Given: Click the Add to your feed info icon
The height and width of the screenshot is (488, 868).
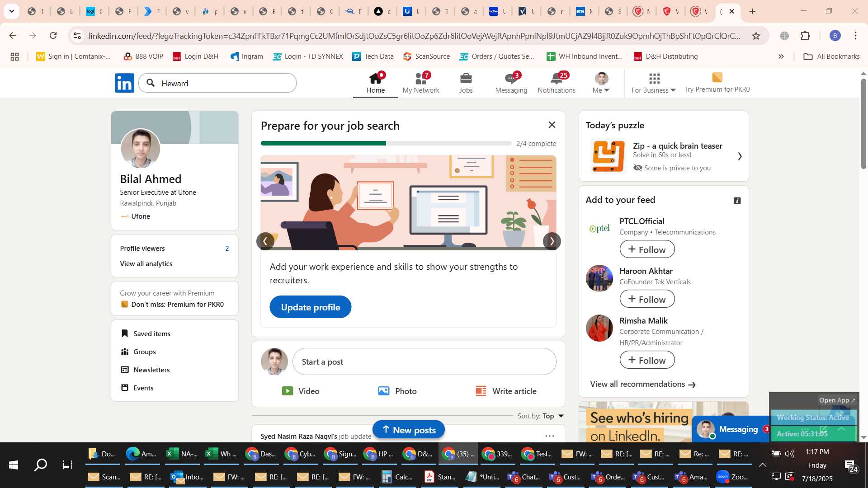Looking at the screenshot, I should 737,200.
